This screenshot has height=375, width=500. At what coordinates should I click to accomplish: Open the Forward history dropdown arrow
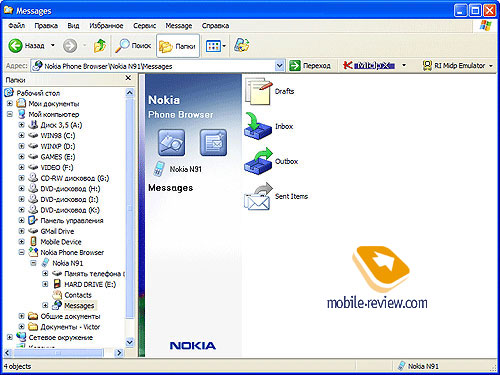(85, 45)
